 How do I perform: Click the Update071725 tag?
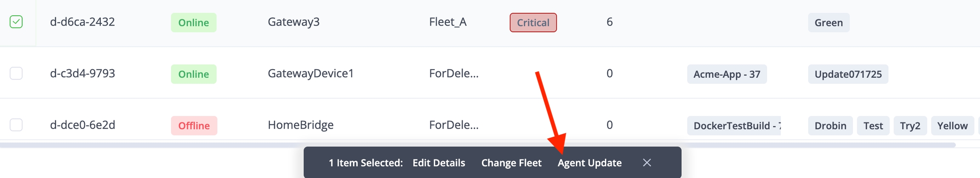[x=848, y=74]
